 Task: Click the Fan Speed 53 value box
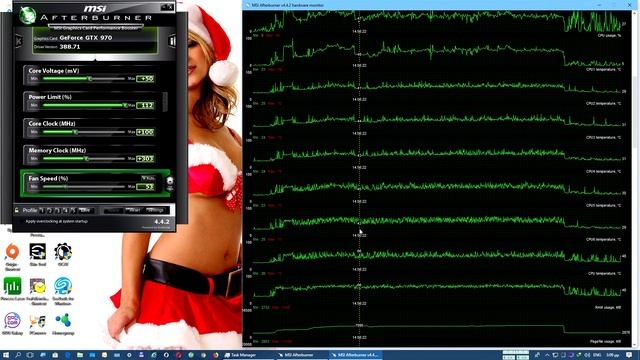pyautogui.click(x=145, y=187)
